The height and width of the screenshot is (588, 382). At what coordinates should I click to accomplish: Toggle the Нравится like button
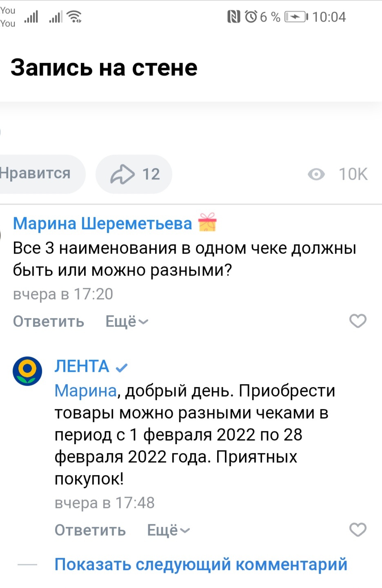pos(36,174)
